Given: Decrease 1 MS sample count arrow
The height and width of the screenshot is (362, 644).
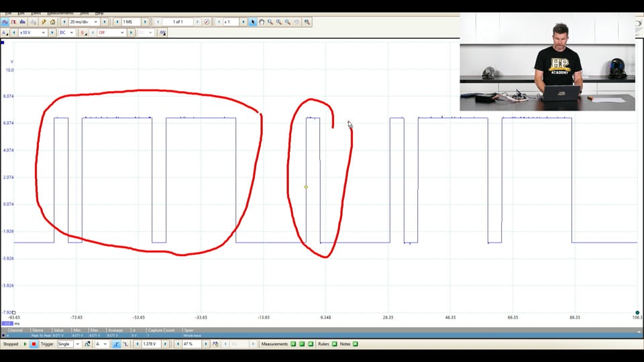Looking at the screenshot, I should pyautogui.click(x=117, y=21).
